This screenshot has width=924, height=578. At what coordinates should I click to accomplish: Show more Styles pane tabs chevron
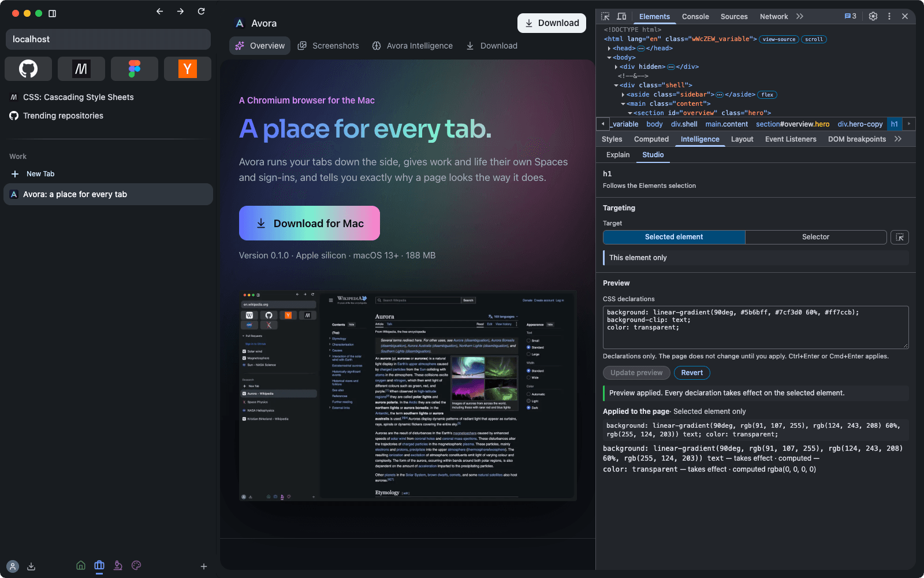pos(898,139)
